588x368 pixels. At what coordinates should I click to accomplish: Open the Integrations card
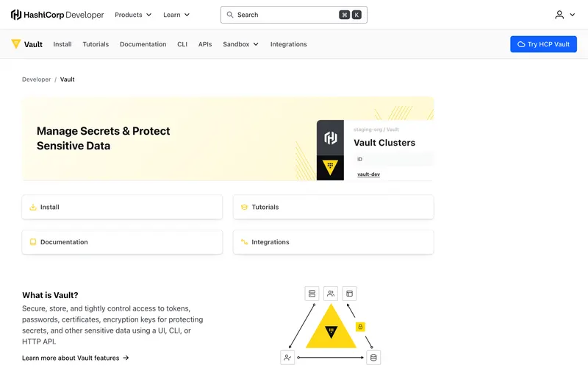(334, 242)
